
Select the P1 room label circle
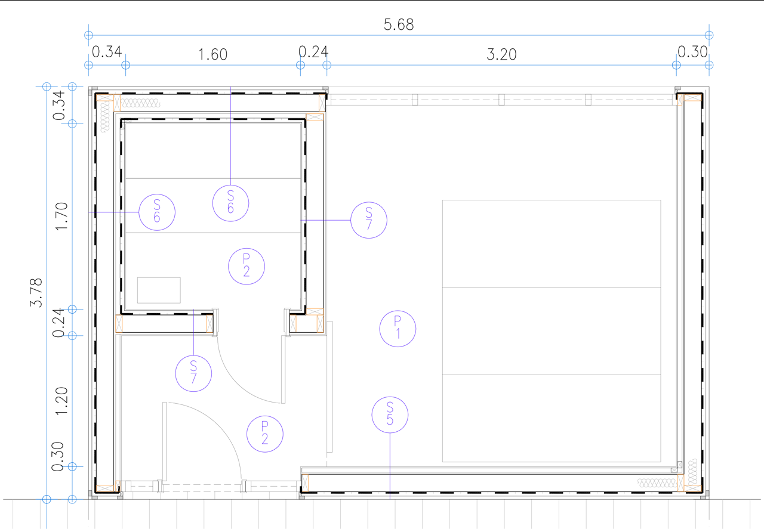click(x=398, y=328)
